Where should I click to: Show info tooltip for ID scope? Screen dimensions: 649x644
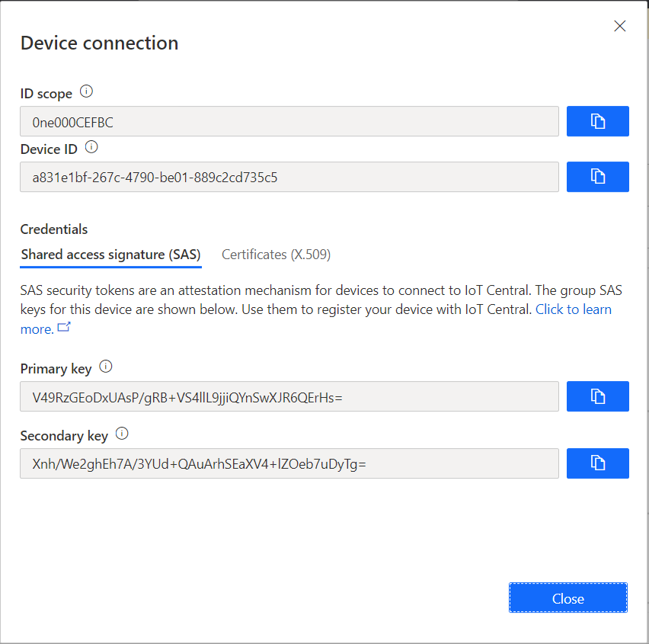point(86,92)
